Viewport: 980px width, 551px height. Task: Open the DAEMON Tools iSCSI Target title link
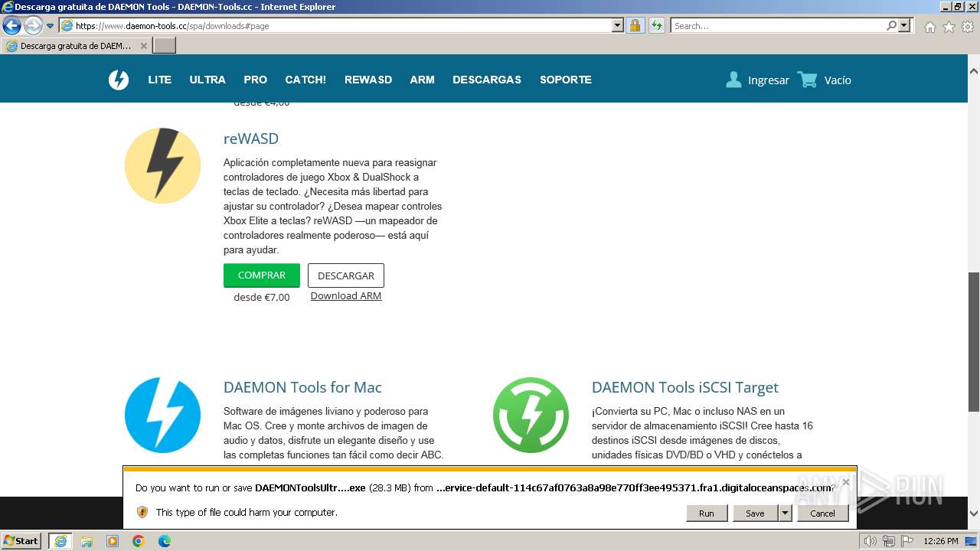click(x=685, y=387)
